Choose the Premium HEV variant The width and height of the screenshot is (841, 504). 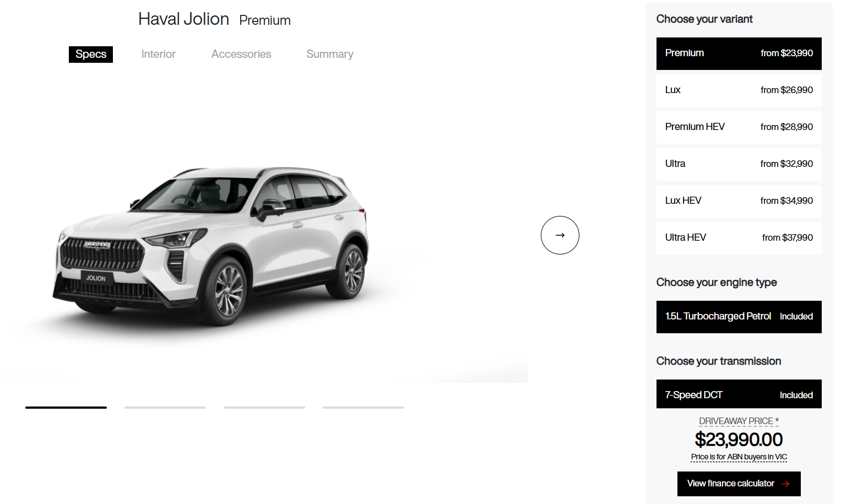739,127
